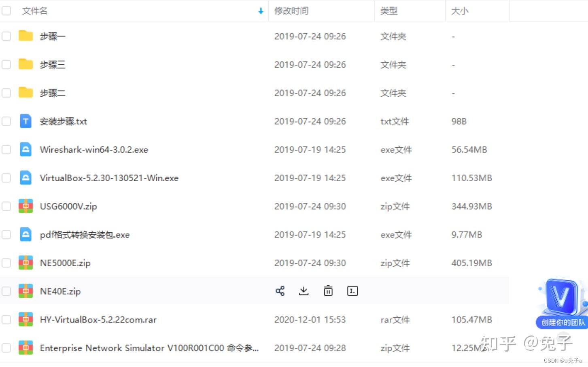Select the checkbox for VirtualBox-5.2.30-130521-Win.exe
The image size is (588, 367).
tap(6, 178)
